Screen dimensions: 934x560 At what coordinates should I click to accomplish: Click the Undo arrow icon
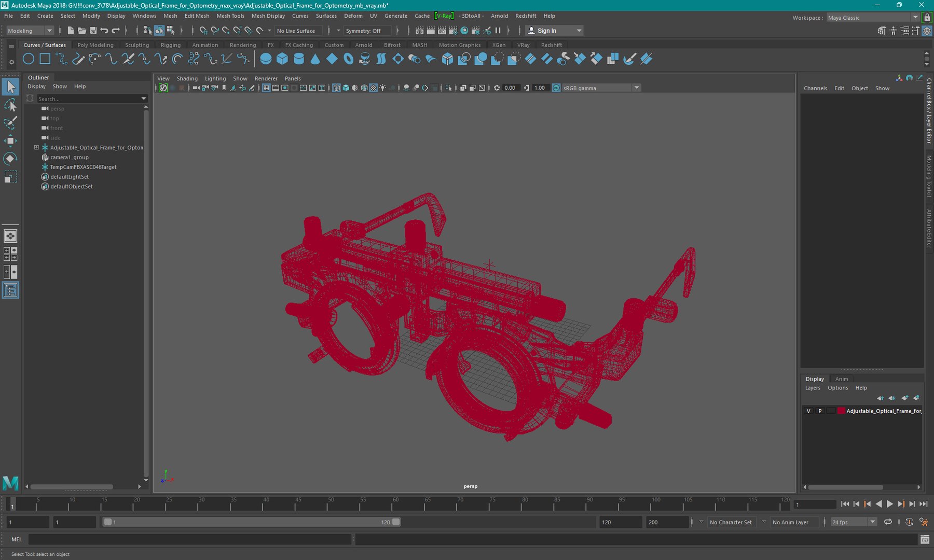point(104,31)
